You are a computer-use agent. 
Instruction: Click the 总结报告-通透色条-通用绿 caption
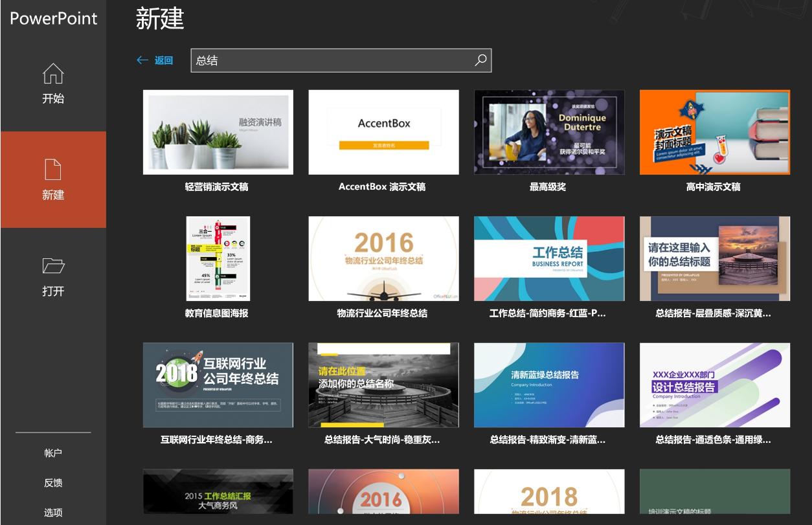pyautogui.click(x=713, y=440)
